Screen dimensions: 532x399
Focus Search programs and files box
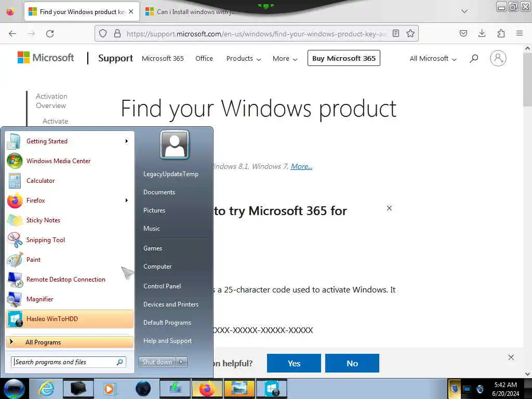pos(69,362)
